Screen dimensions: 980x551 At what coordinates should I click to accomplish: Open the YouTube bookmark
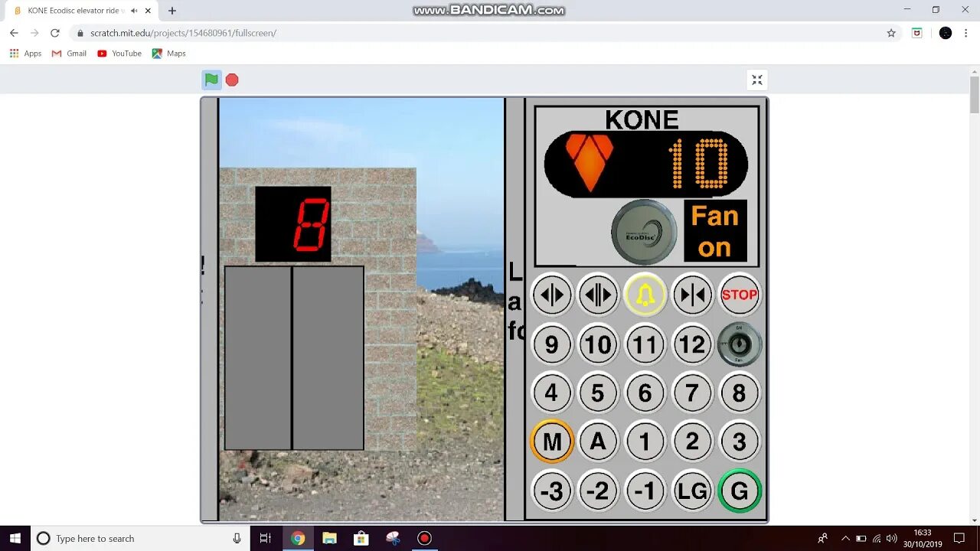pos(119,54)
